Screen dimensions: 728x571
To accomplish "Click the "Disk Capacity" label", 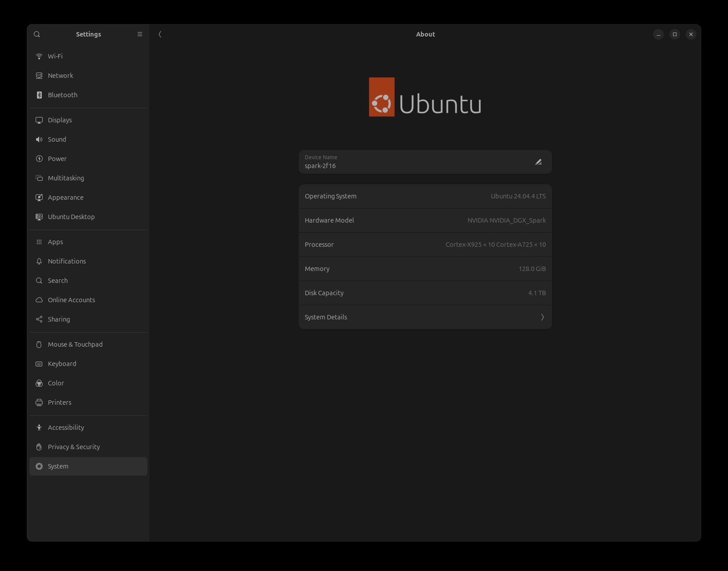I will click(x=324, y=293).
